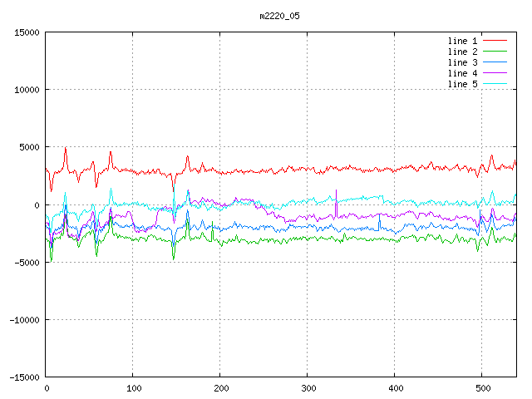Click the 'line 3' legend label
Viewport: 532px width, 399px height.
(462, 62)
